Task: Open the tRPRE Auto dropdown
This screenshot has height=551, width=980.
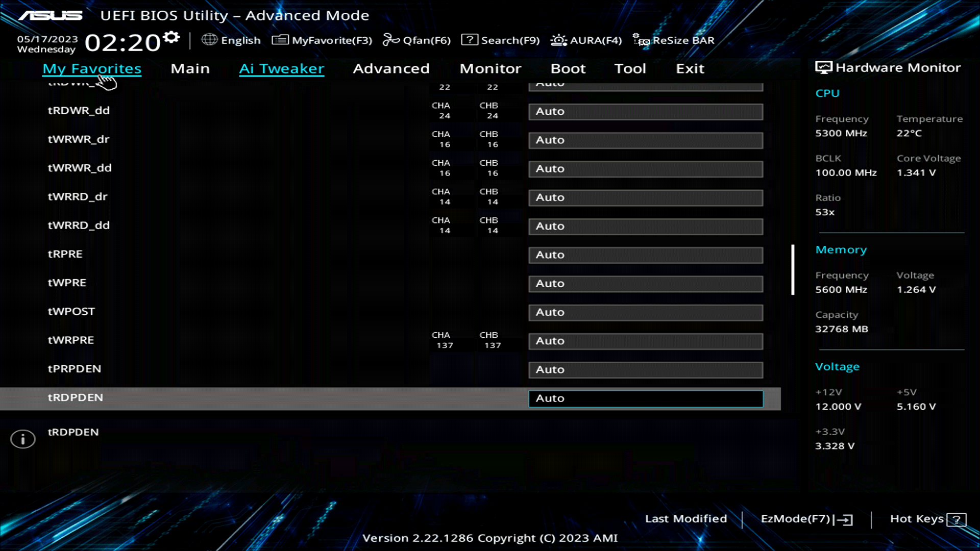Action: pyautogui.click(x=646, y=255)
